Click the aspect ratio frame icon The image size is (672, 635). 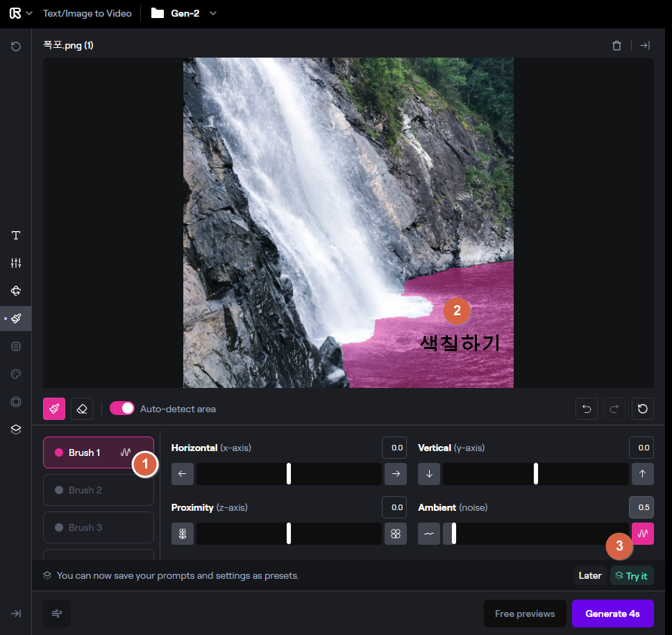[x=16, y=402]
